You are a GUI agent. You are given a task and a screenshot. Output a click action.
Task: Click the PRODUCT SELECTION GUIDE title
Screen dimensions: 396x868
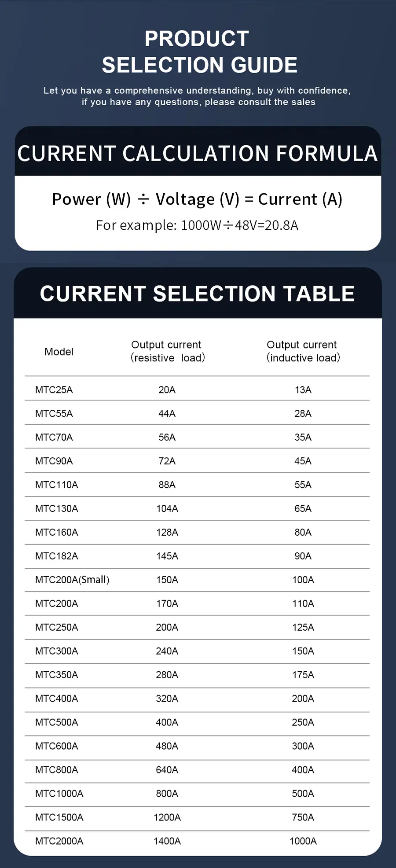pos(198,52)
